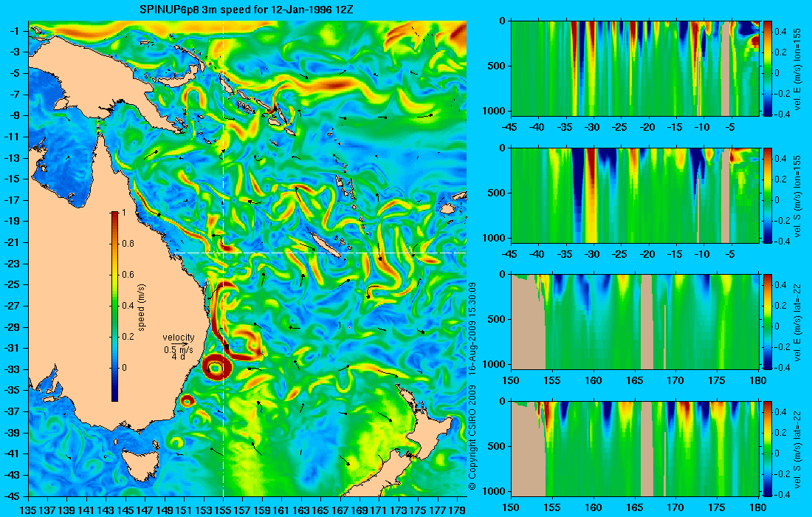Image resolution: width=812 pixels, height=517 pixels.
Task: Click the colorbar beside "vel. S (m/s) lat=-22"
Action: 768,448
